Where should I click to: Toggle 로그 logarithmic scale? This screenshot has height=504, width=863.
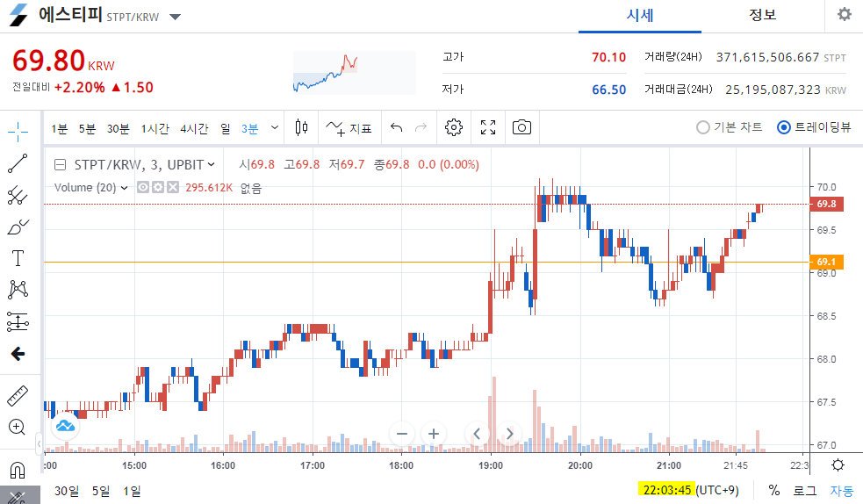point(805,490)
